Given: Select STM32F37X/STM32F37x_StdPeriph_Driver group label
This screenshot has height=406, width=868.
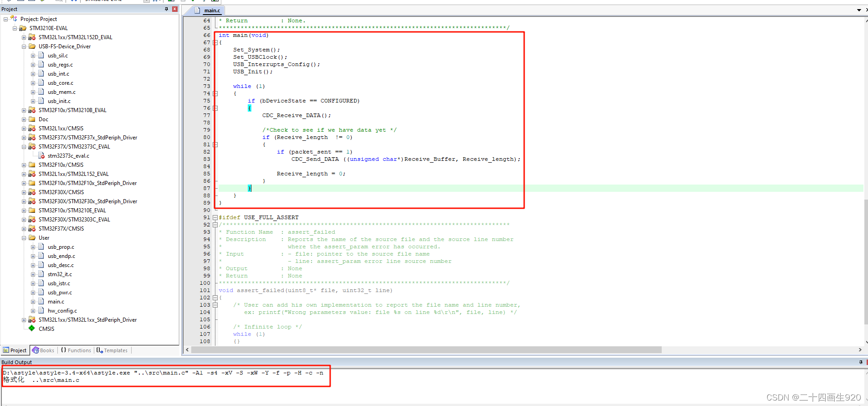Looking at the screenshot, I should coord(88,138).
